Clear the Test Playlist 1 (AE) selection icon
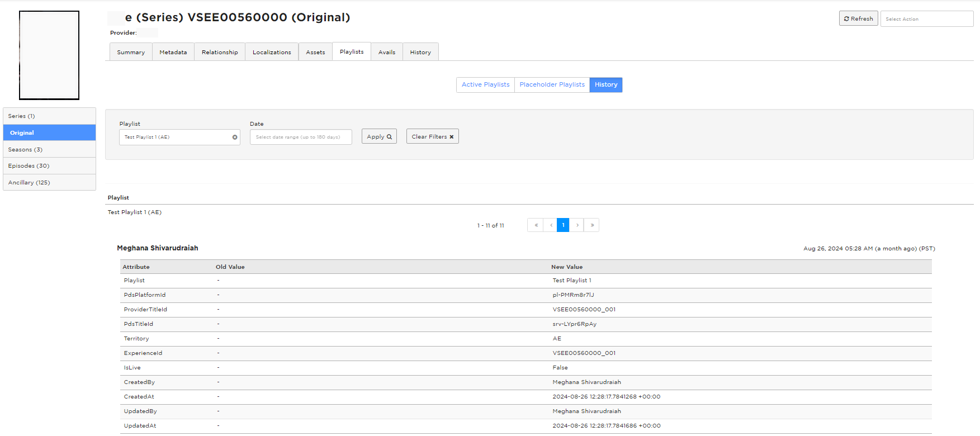Screen dimensions: 980x436 [x=235, y=137]
